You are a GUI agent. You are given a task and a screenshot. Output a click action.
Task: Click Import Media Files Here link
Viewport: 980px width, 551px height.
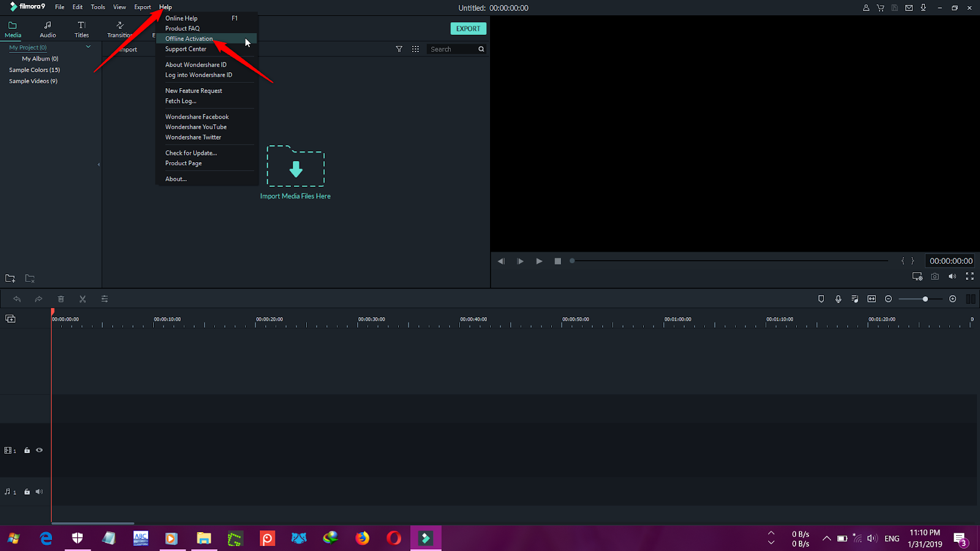point(295,196)
